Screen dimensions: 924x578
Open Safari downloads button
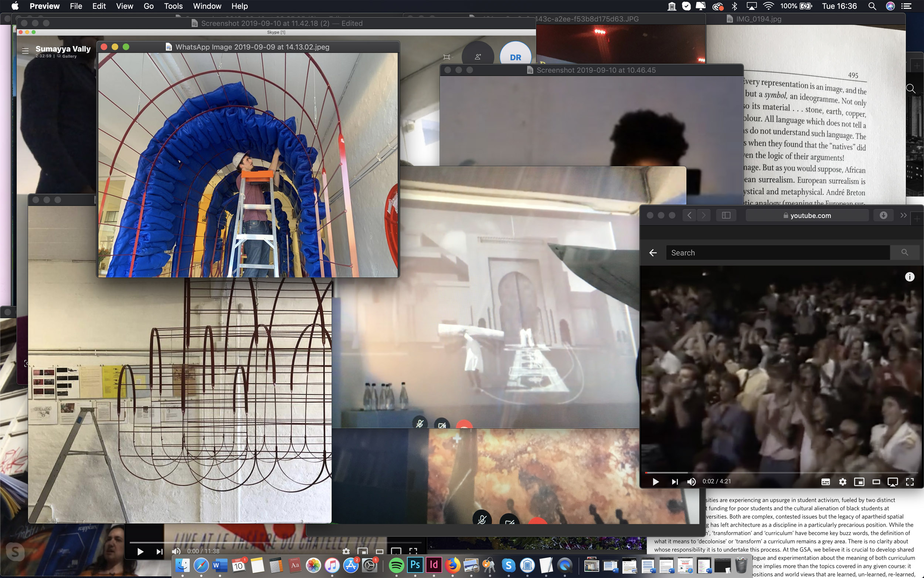pos(883,215)
